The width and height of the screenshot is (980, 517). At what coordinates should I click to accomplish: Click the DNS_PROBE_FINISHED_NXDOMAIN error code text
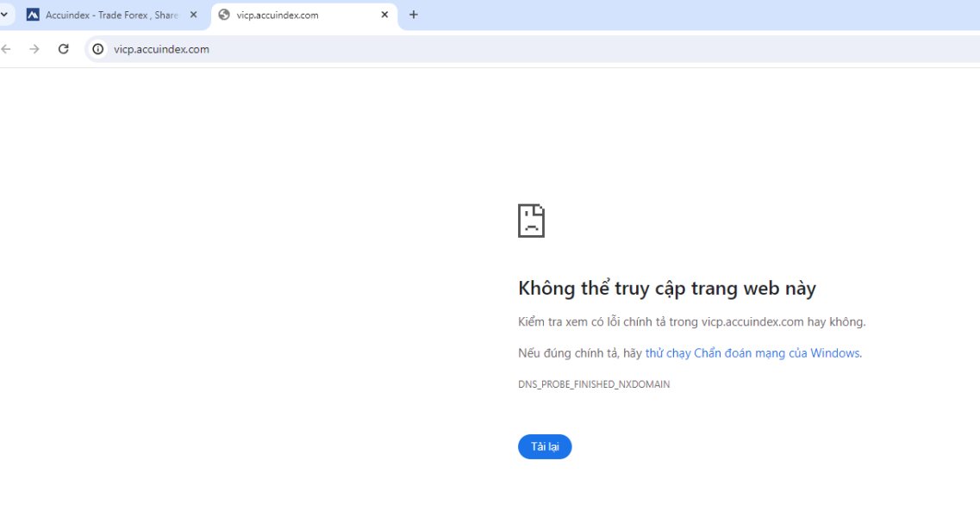tap(594, 384)
